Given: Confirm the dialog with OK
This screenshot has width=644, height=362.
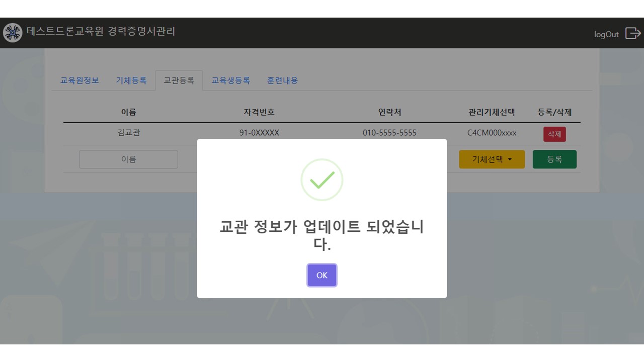Looking at the screenshot, I should pyautogui.click(x=322, y=276).
